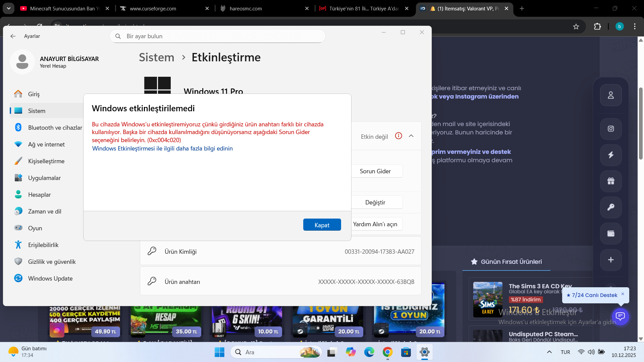Focus the Bir ayar bulun search field
This screenshot has width=644, height=362.
217,36
